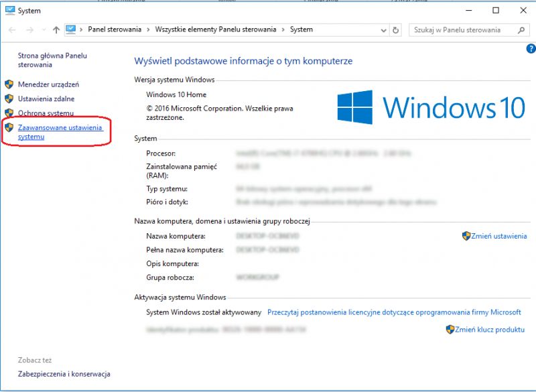Screen dimensions: 536x392
Task: Open Ustawienia zdalne link
Action: (46, 99)
